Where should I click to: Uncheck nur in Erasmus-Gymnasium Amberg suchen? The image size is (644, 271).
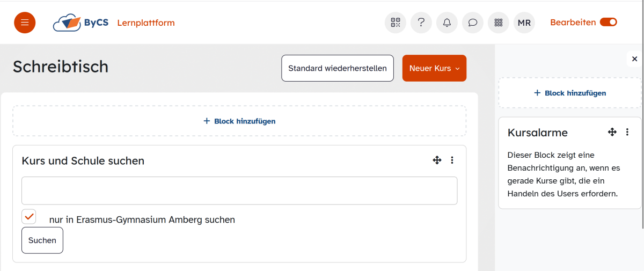point(29,217)
